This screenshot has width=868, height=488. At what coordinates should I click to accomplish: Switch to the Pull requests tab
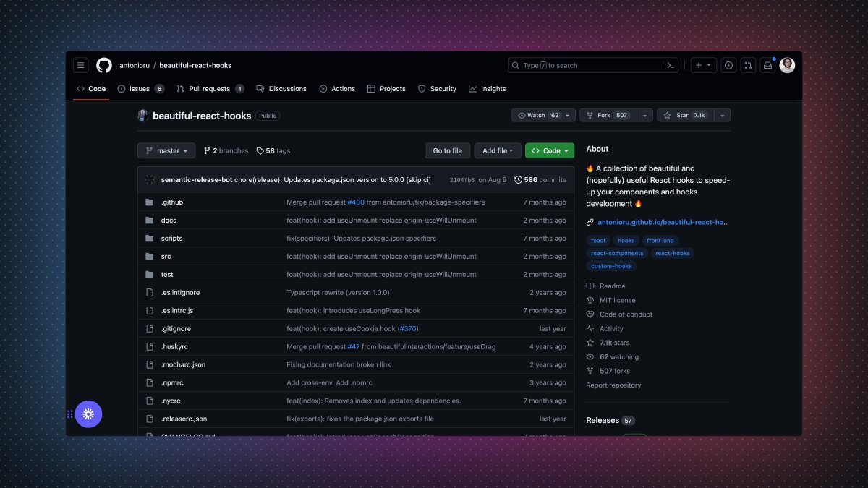[210, 88]
